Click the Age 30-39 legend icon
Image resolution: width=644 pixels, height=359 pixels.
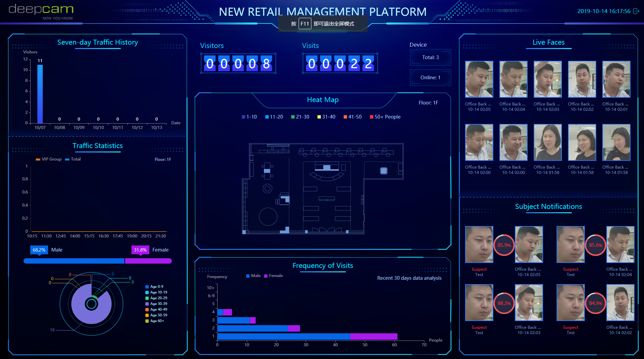tap(147, 304)
